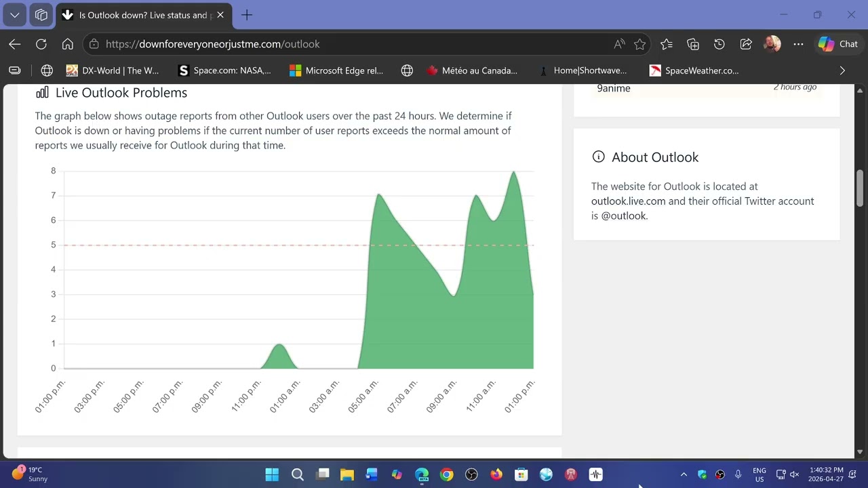The width and height of the screenshot is (868, 488).
Task: Open the Windows Start menu
Action: pos(272,474)
